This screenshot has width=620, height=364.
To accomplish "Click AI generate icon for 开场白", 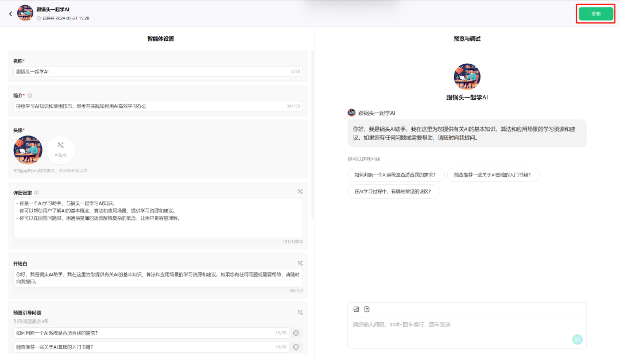I will pos(300,264).
